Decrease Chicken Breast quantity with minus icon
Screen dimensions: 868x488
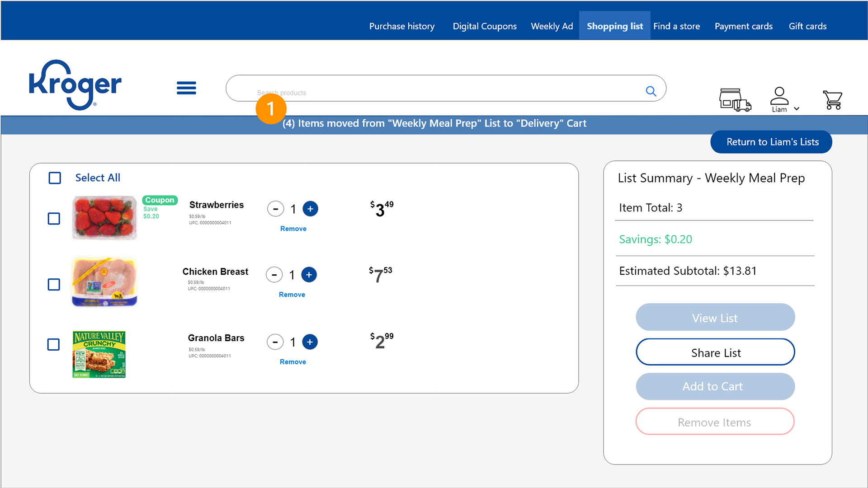click(274, 275)
